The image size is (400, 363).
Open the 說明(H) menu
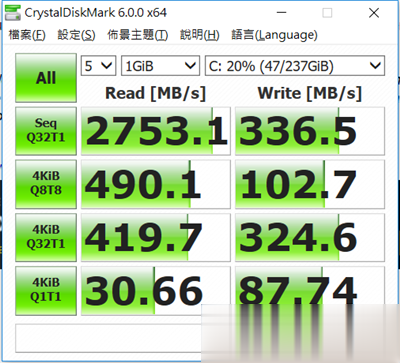[x=200, y=35]
